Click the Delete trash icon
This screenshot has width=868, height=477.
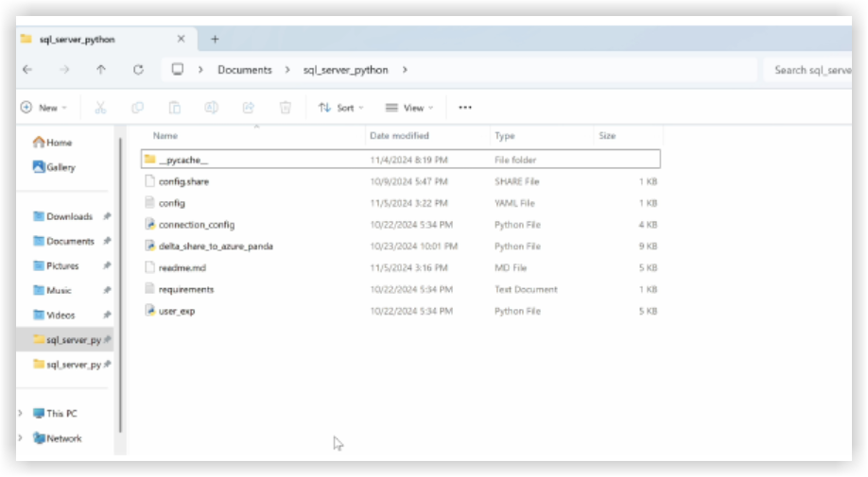click(286, 108)
